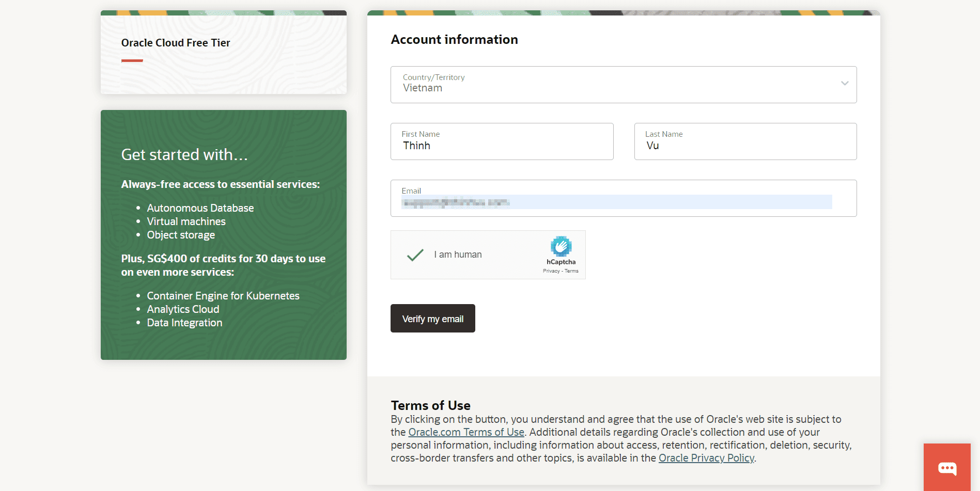
Task: Open the Oracle Privacy Policy link
Action: point(706,458)
